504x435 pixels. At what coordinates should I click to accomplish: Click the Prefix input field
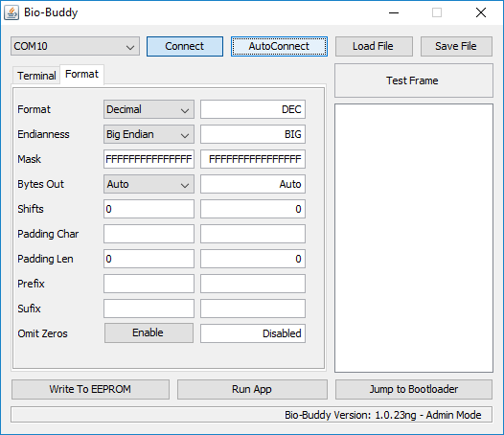pyautogui.click(x=149, y=284)
